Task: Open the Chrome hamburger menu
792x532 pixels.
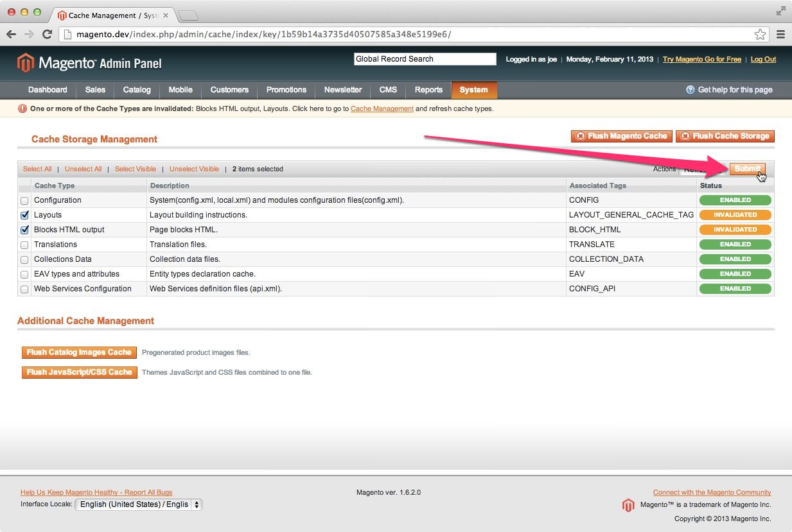Action: coord(780,35)
